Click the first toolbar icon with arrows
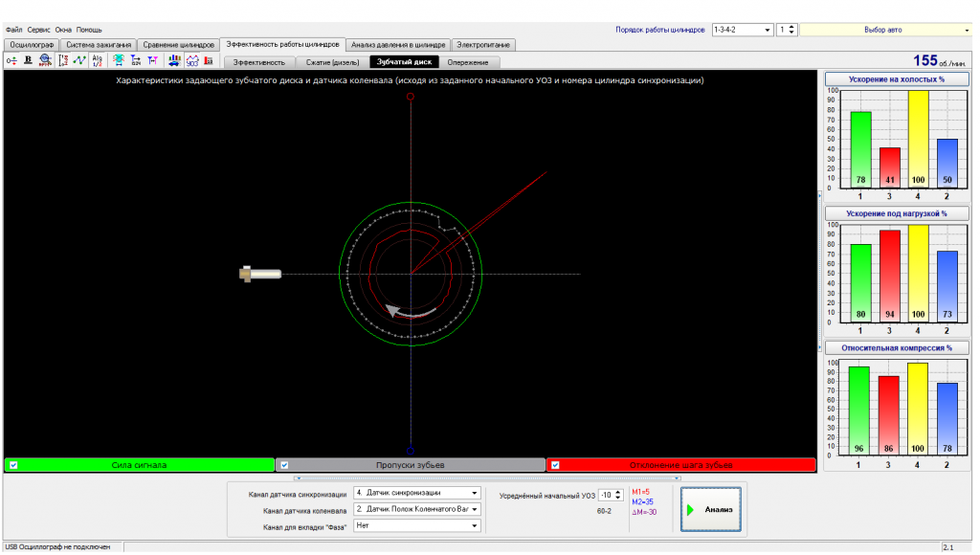This screenshot has height=555, width=980. tap(11, 60)
